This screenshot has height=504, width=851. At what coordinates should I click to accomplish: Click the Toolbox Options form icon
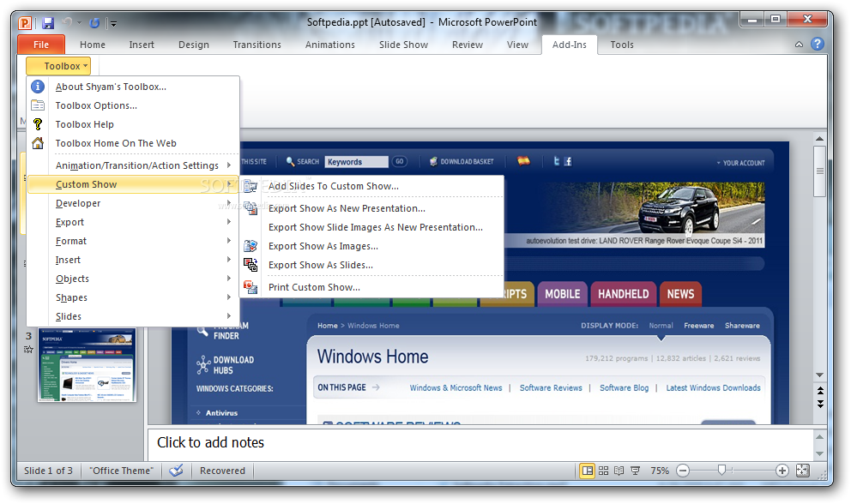(38, 105)
